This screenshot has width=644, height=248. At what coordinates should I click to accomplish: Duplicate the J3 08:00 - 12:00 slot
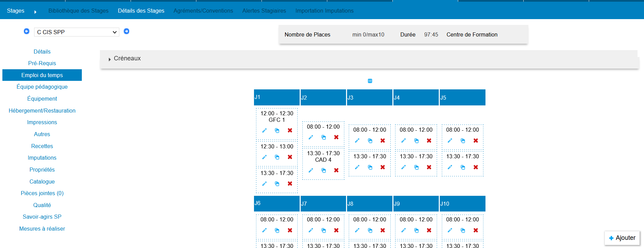click(370, 141)
